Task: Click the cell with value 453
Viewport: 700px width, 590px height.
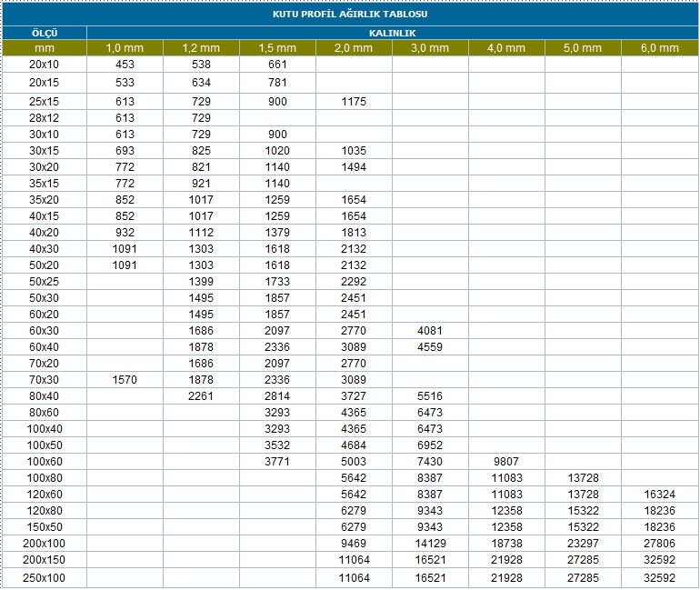Action: (x=125, y=65)
